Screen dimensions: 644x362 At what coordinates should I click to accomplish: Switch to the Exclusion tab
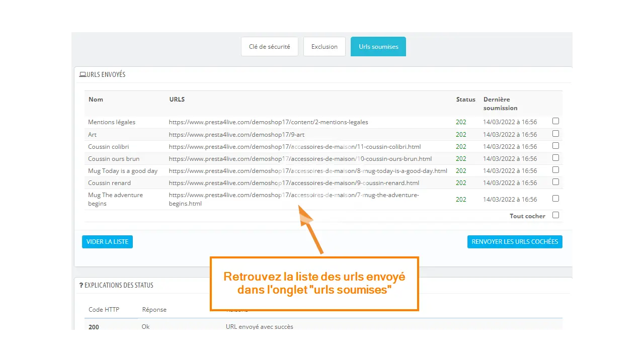tap(324, 47)
